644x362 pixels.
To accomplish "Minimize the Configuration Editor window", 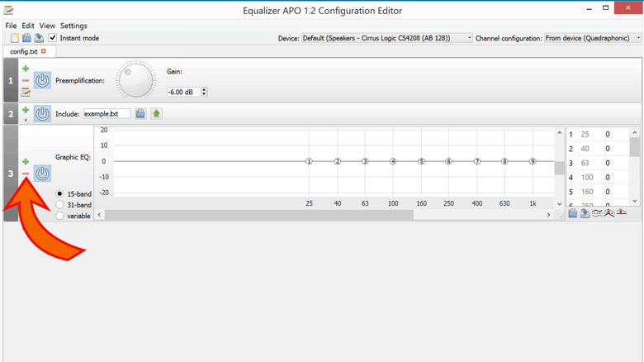I will click(x=589, y=8).
